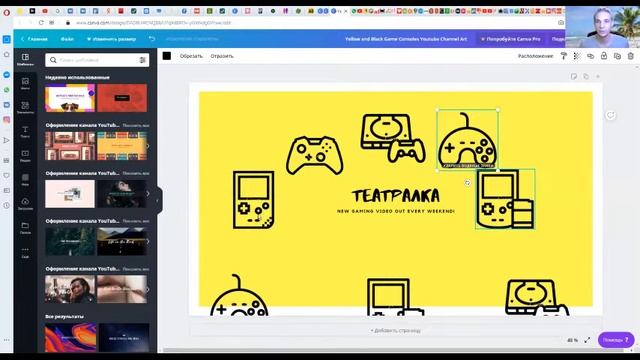The height and width of the screenshot is (360, 640).
Task: Select the ТЕАТРАЛКА heading text on canvas
Action: (x=396, y=196)
